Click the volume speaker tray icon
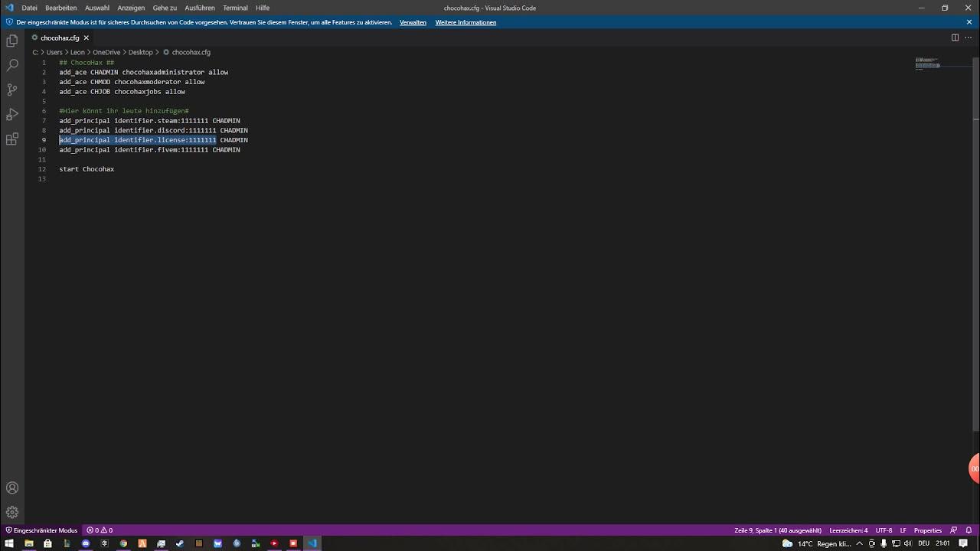This screenshot has width=980, height=551. coord(908,543)
